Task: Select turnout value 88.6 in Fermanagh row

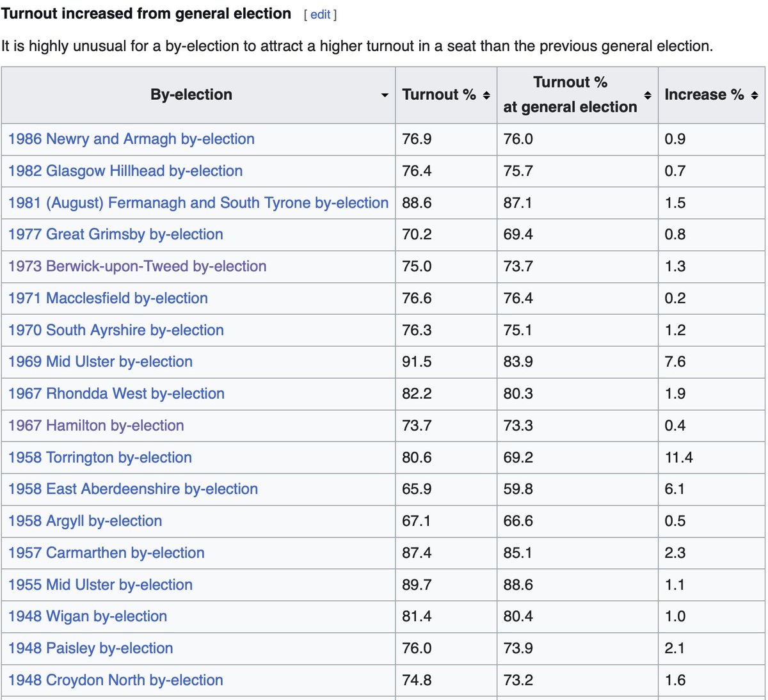Action: click(x=417, y=203)
